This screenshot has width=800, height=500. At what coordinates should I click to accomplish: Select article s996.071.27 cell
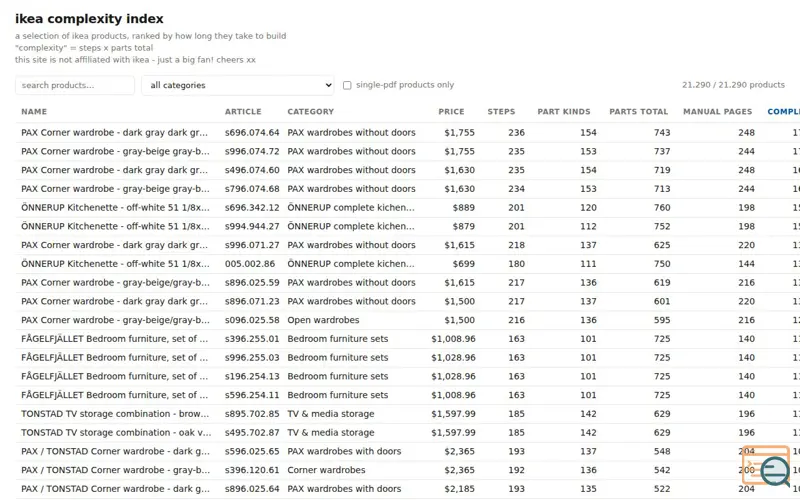pyautogui.click(x=252, y=245)
